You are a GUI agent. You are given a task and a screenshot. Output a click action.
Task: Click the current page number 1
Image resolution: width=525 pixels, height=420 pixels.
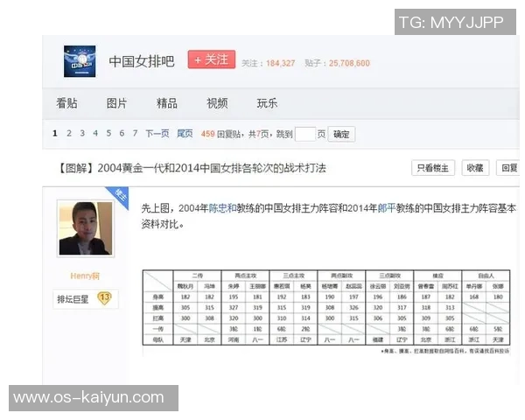[x=55, y=133]
